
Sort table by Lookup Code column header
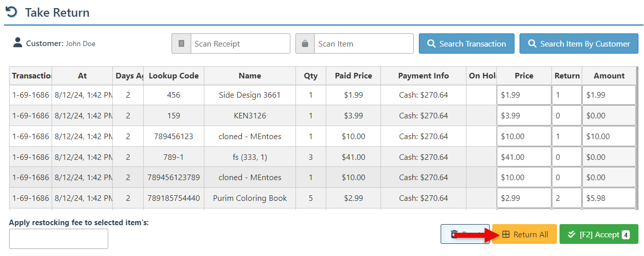tap(174, 76)
